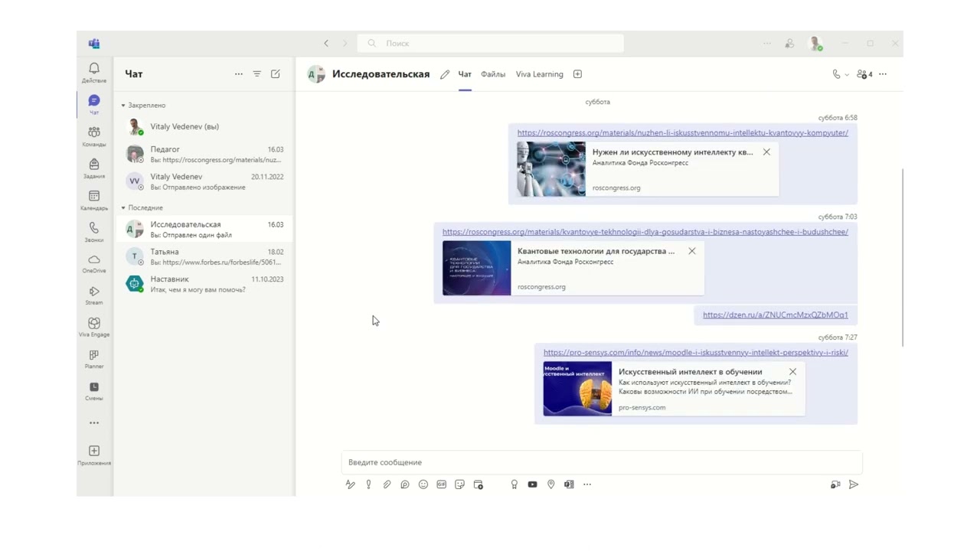980x551 pixels.
Task: Open more options in the chat header
Action: (x=883, y=74)
